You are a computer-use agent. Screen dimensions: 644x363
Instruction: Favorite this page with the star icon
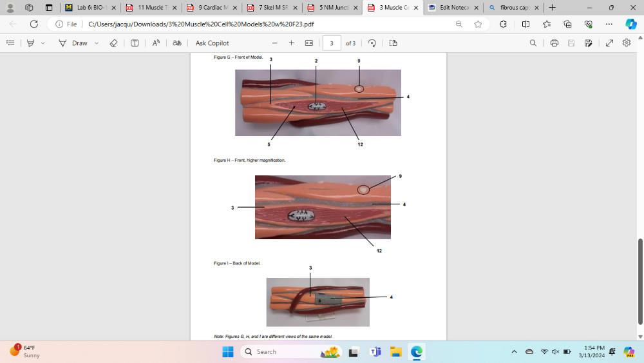478,24
